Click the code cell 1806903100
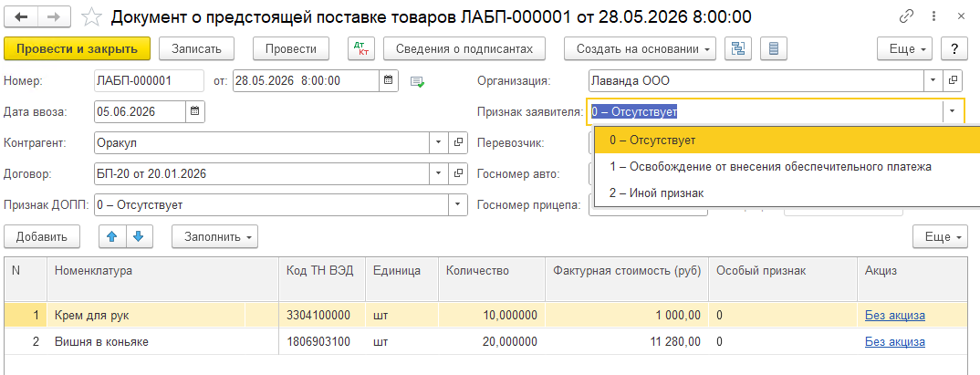Viewport: 980px width, 375px height. click(x=322, y=342)
